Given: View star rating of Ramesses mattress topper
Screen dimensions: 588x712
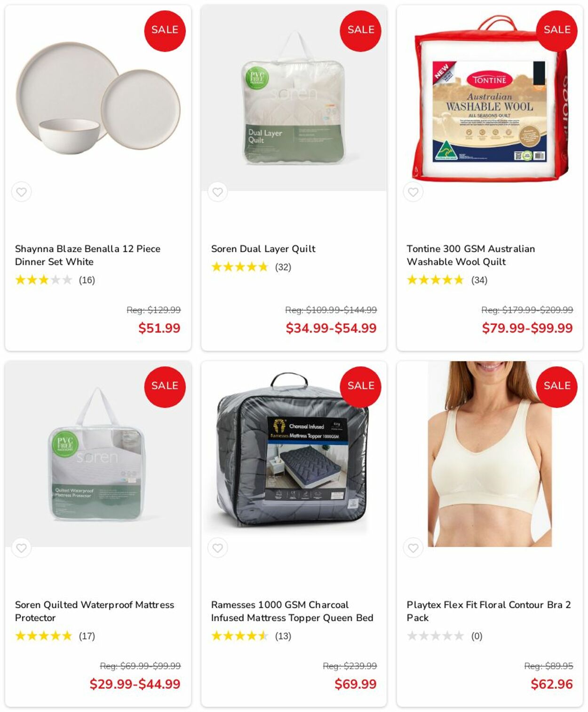Looking at the screenshot, I should pos(239,636).
